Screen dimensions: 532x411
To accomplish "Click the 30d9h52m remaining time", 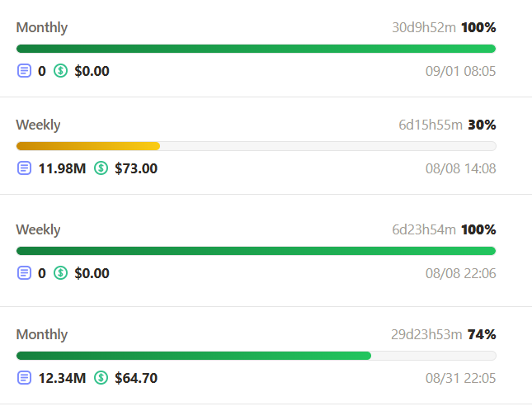I will click(x=424, y=27).
